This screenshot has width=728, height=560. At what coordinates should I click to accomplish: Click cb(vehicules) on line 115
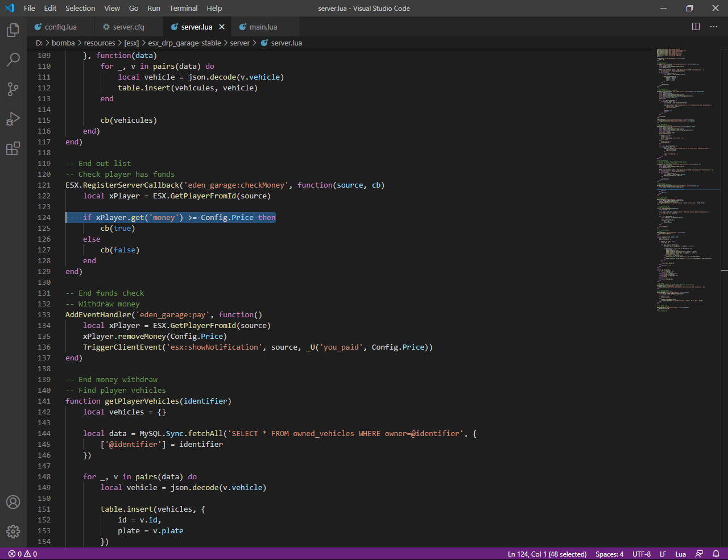click(129, 120)
